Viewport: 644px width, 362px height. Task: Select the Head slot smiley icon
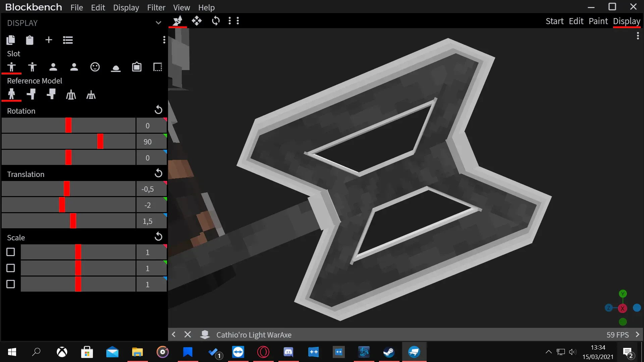pyautogui.click(x=95, y=67)
